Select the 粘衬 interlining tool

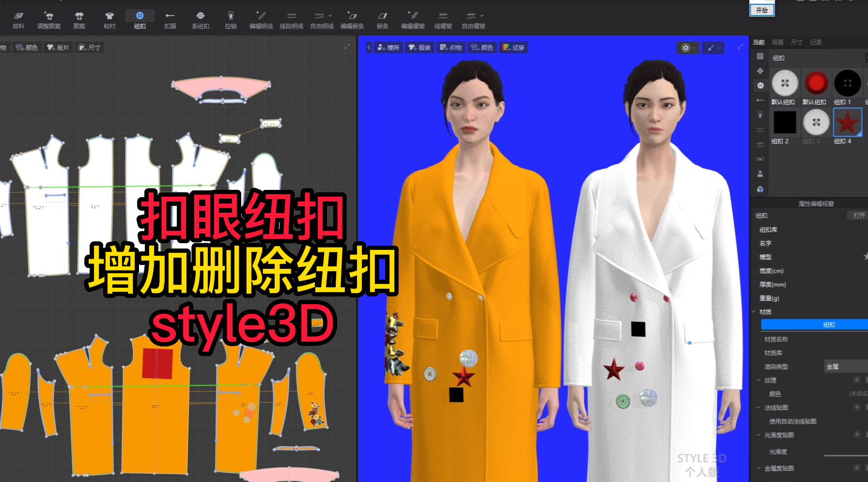[x=109, y=20]
